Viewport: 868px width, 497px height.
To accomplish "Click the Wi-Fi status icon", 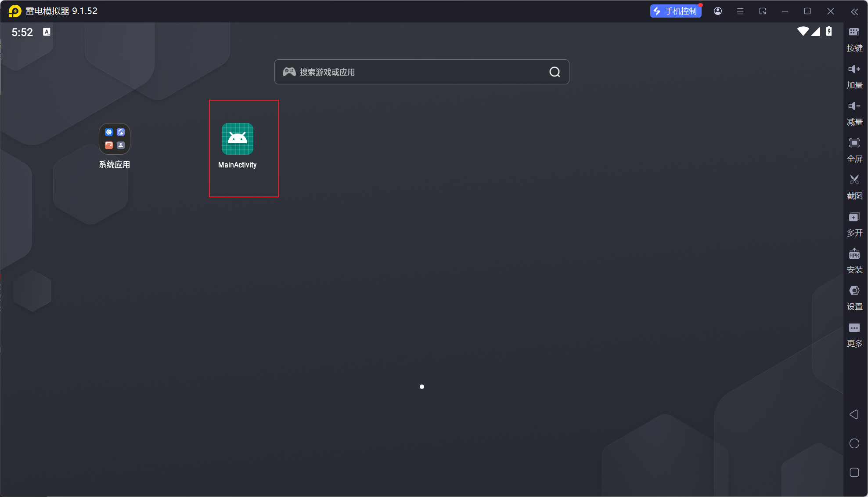I will tap(803, 31).
